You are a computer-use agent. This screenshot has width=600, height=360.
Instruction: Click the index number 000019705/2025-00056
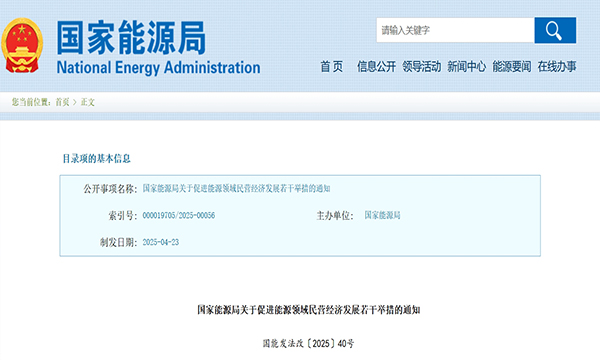pos(179,215)
